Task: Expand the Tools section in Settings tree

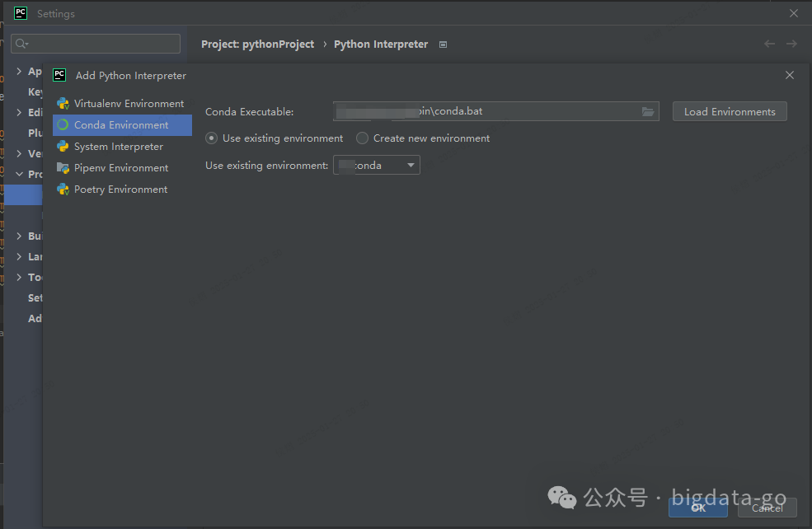Action: pyautogui.click(x=19, y=277)
